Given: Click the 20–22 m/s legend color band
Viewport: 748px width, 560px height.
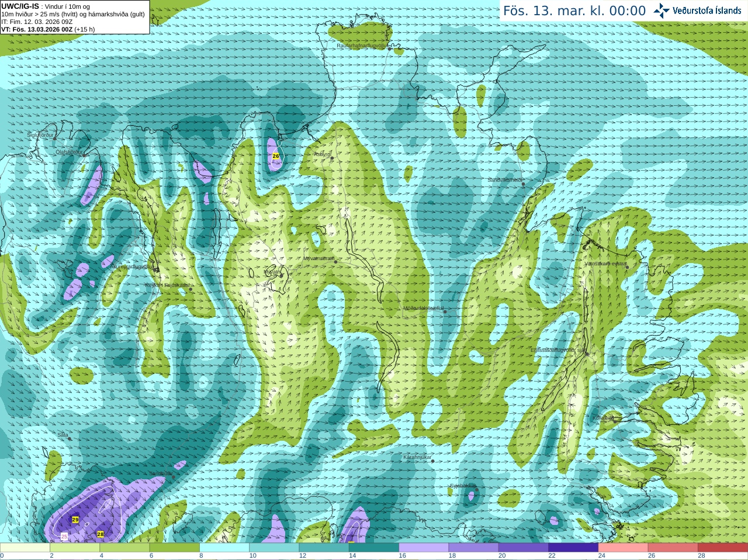Looking at the screenshot, I should point(524,548).
